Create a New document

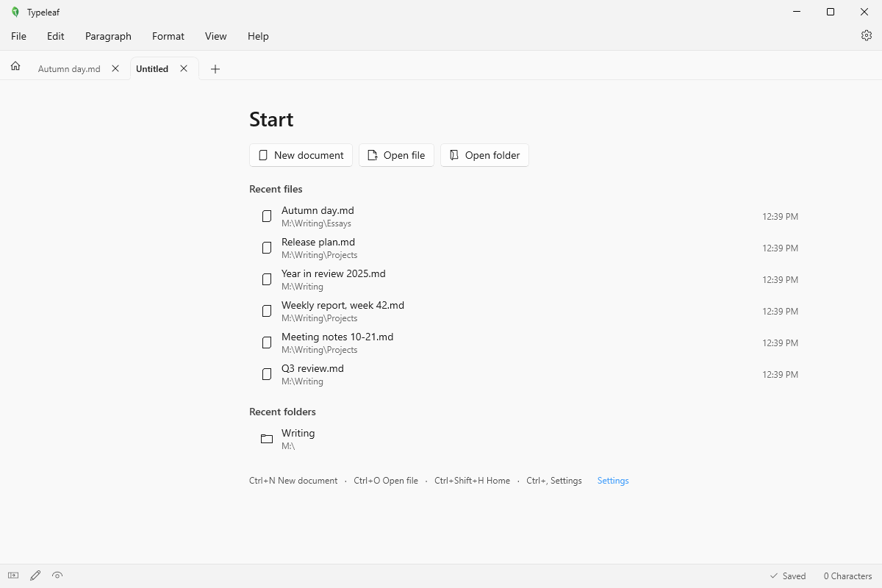301,155
